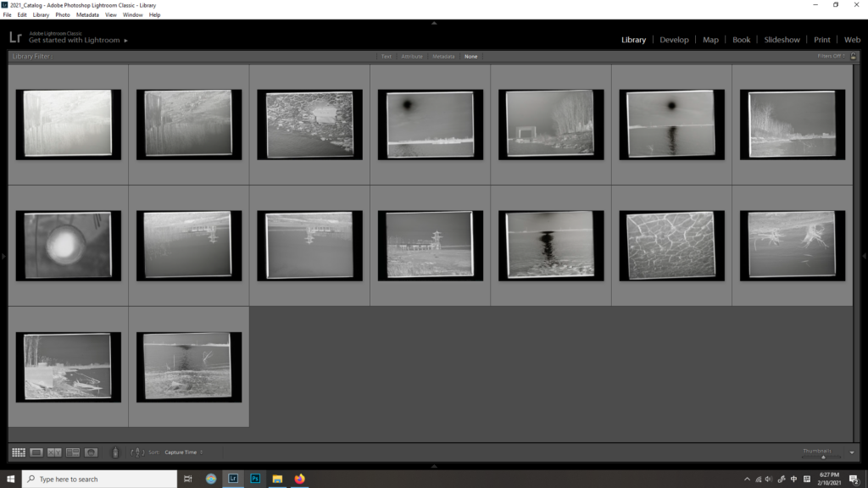Open Photoshop from taskbar

coord(255,480)
